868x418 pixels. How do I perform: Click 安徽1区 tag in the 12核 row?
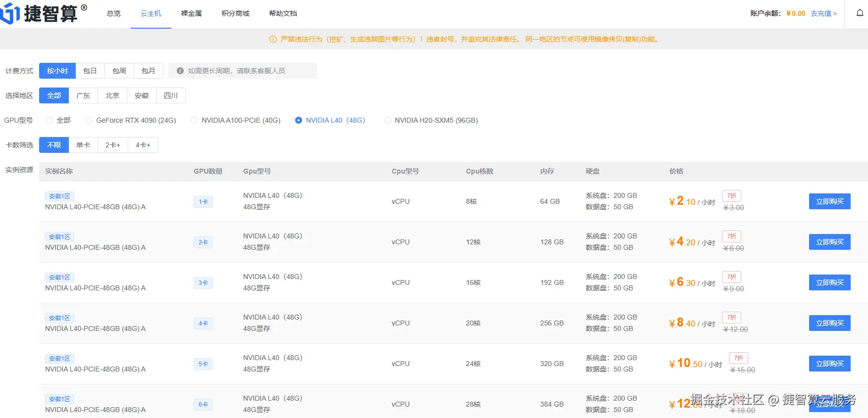[59, 237]
